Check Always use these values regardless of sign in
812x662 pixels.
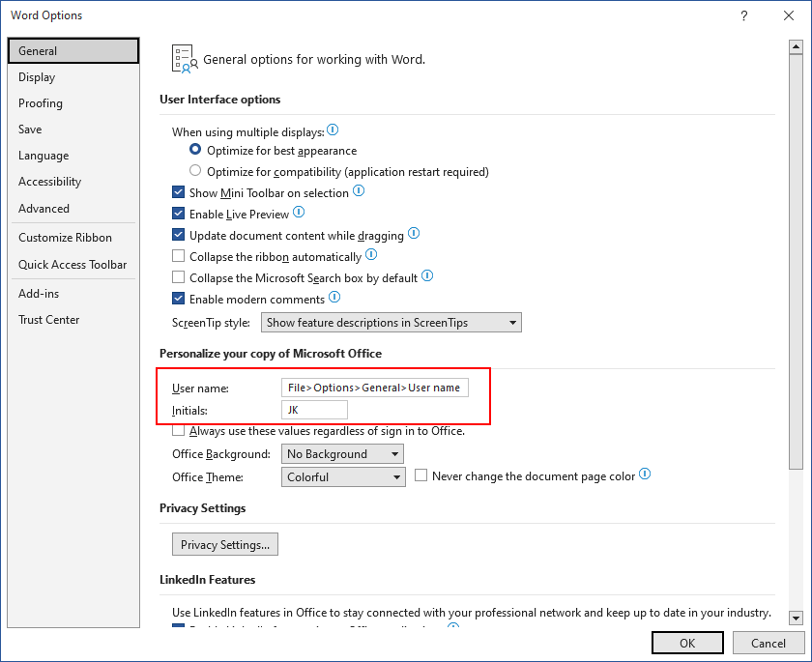click(178, 431)
